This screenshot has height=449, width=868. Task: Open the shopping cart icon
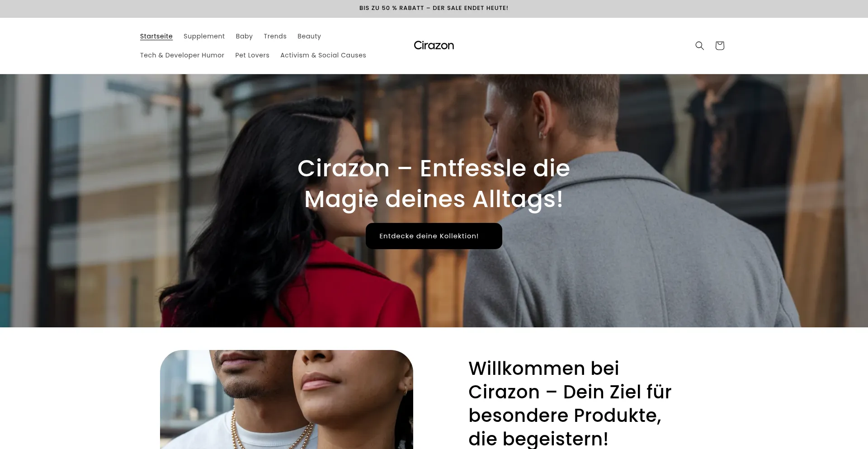tap(720, 46)
